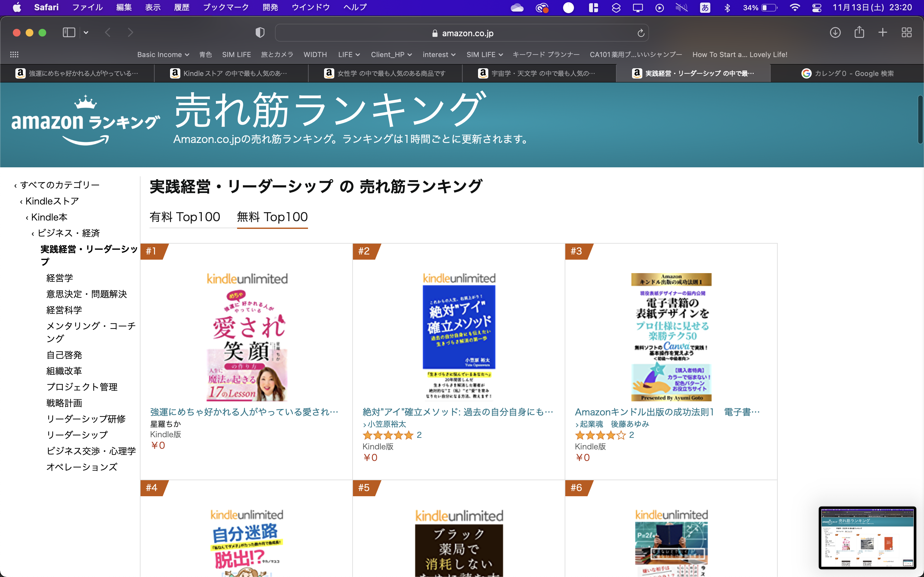The height and width of the screenshot is (577, 924).
Task: Toggle Japanese input source in menu bar
Action: (705, 8)
